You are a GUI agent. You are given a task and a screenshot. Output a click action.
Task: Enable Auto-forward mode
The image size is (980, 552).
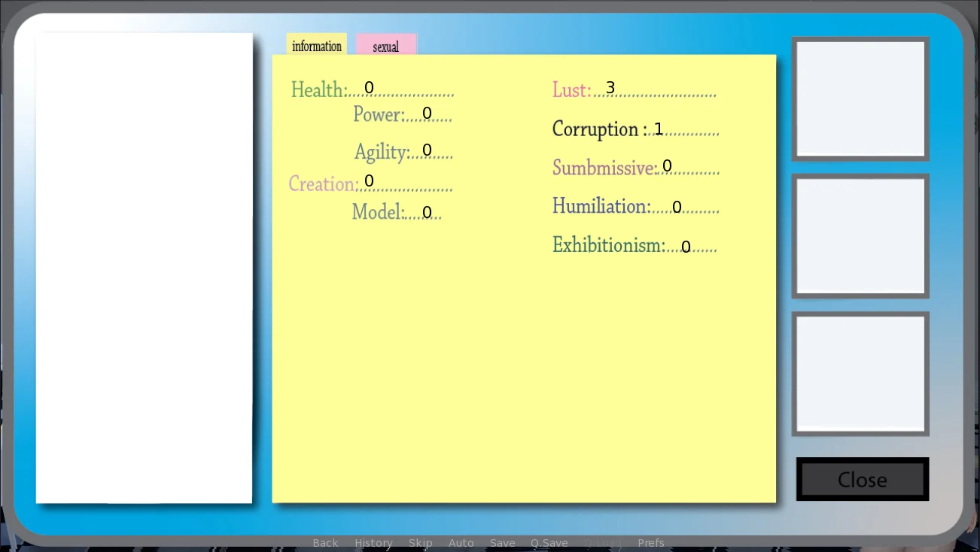[461, 543]
